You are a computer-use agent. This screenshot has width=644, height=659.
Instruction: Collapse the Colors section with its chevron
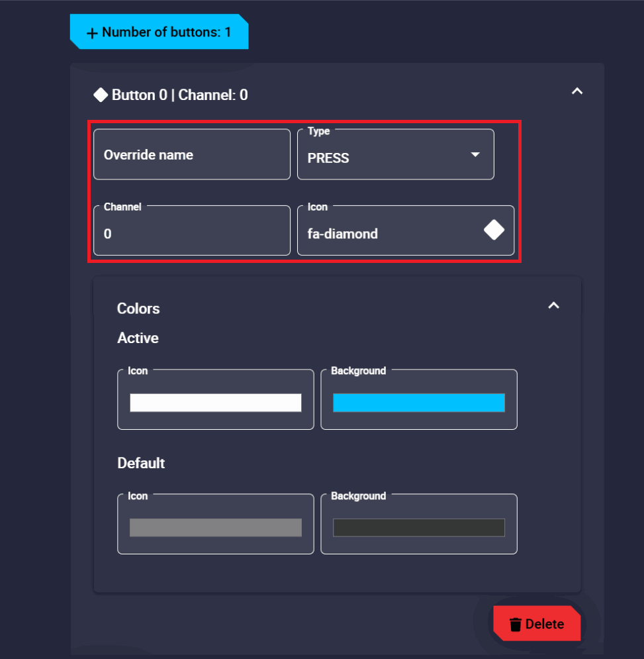tap(554, 305)
